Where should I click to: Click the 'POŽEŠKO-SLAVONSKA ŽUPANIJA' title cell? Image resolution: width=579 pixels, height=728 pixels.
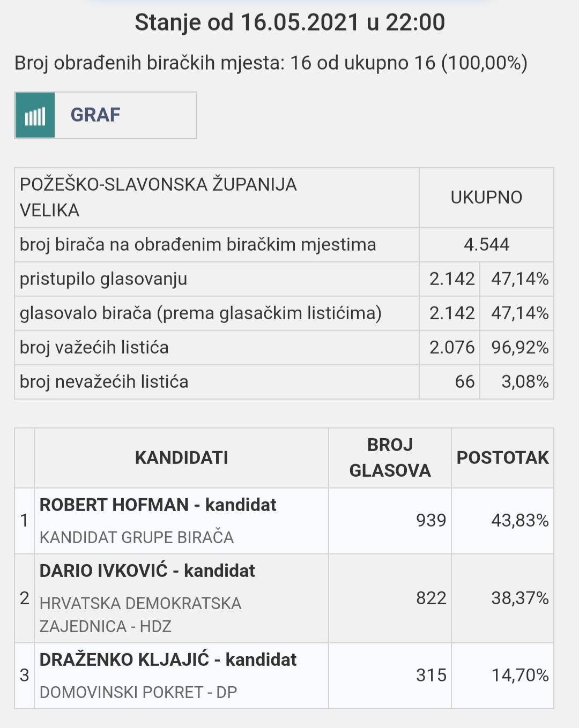(158, 185)
